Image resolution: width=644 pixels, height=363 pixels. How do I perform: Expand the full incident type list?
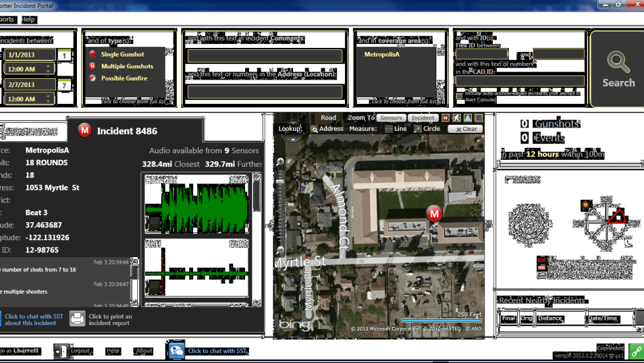coord(137,101)
